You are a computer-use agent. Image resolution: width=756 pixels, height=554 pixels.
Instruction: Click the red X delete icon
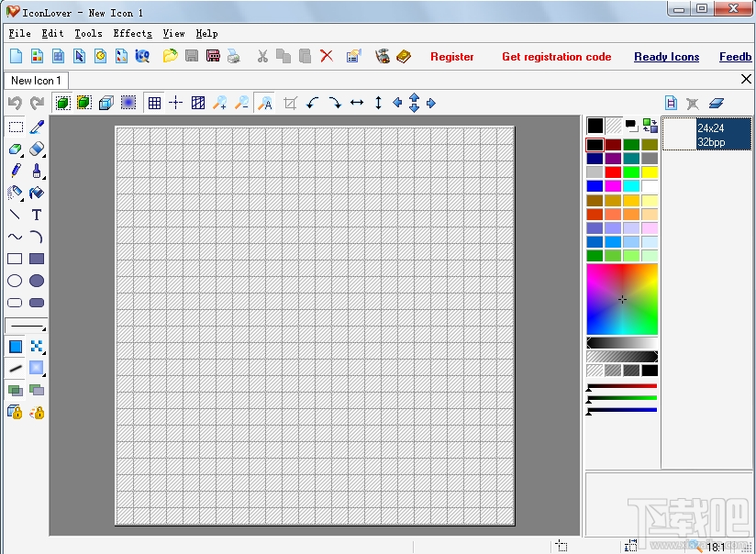(327, 57)
